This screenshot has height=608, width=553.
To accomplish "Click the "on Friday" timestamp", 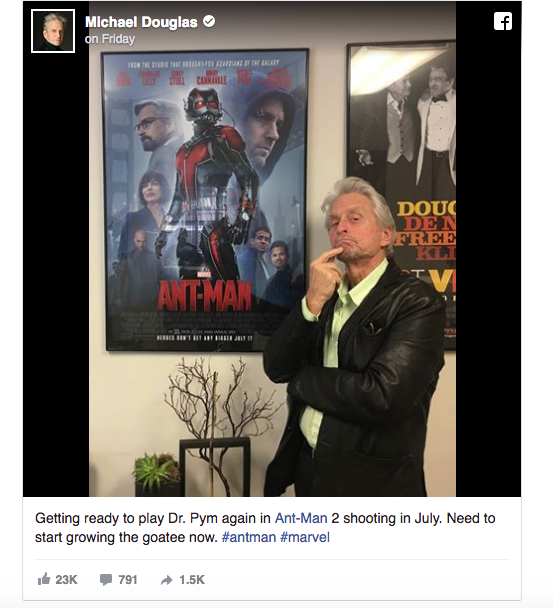I will coord(110,39).
